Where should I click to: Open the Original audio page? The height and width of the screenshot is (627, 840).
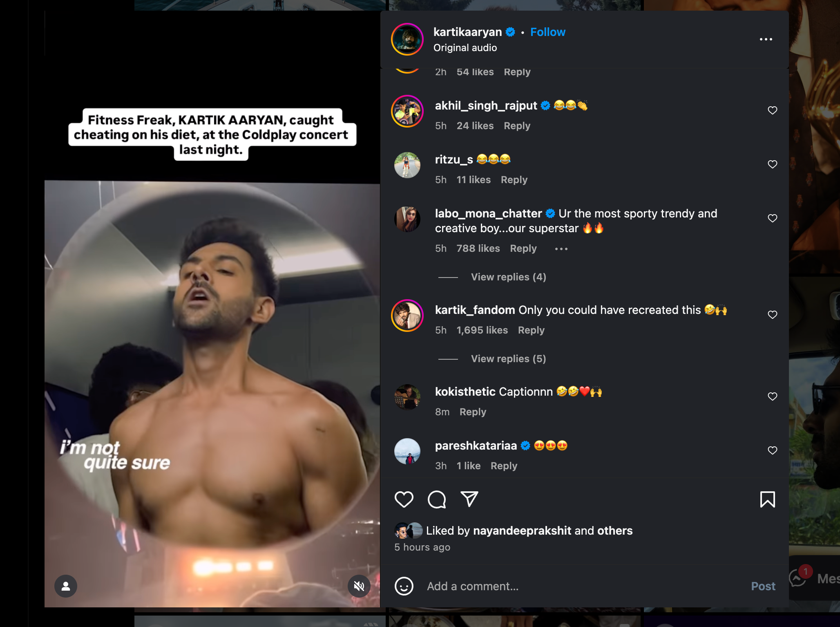[x=465, y=47]
